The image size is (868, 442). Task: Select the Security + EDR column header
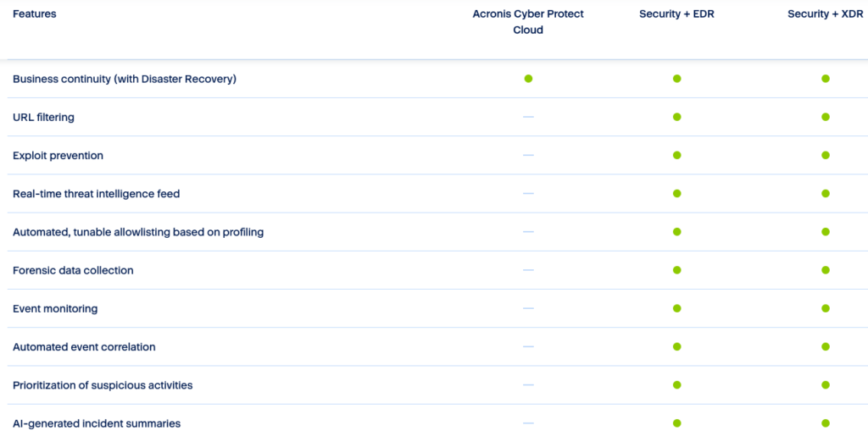[676, 14]
